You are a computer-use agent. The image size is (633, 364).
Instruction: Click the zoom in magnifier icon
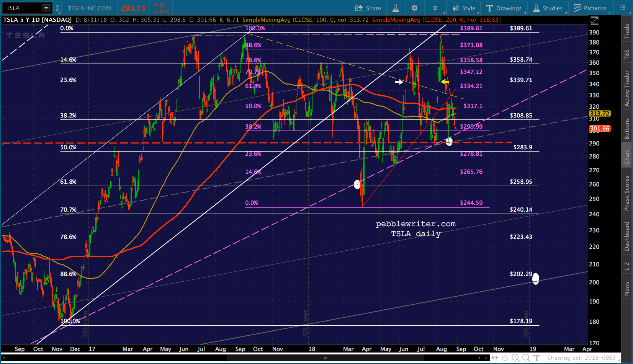point(516,358)
